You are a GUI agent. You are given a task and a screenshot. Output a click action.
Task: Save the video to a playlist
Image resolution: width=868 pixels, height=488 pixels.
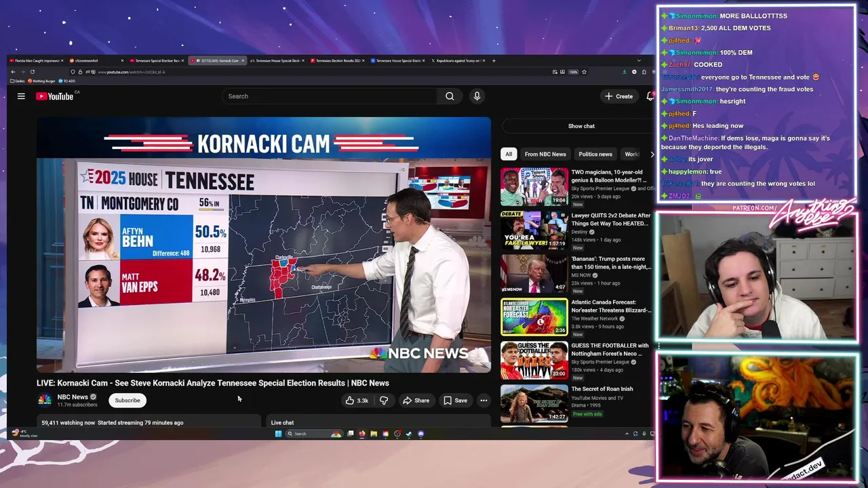[455, 401]
